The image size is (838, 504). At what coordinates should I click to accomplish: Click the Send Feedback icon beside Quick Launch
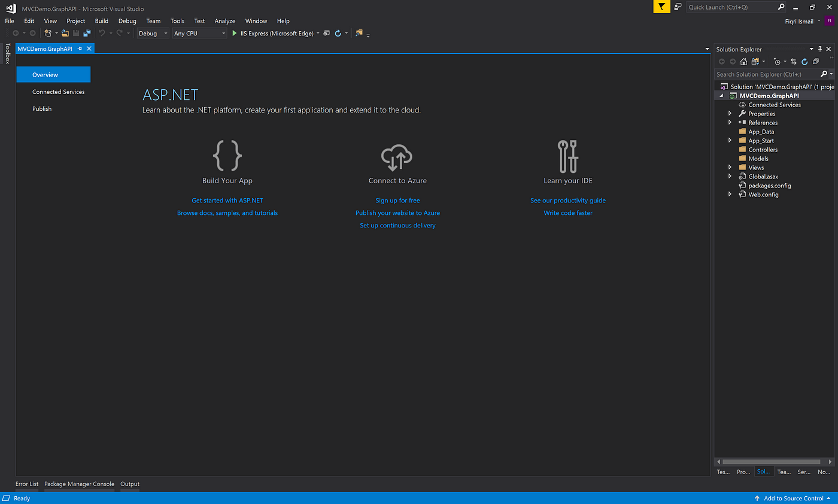click(678, 7)
